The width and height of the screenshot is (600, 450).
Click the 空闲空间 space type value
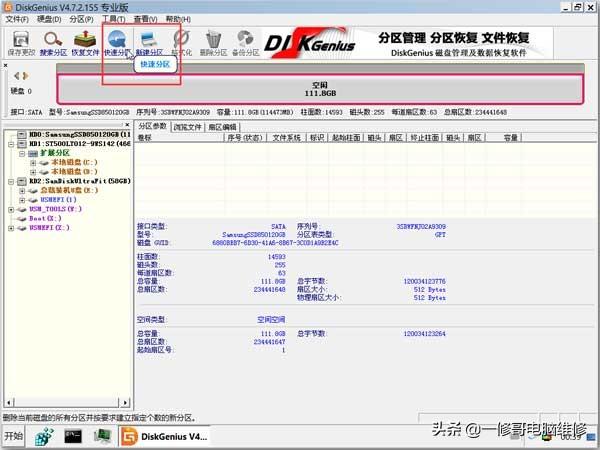[271, 319]
